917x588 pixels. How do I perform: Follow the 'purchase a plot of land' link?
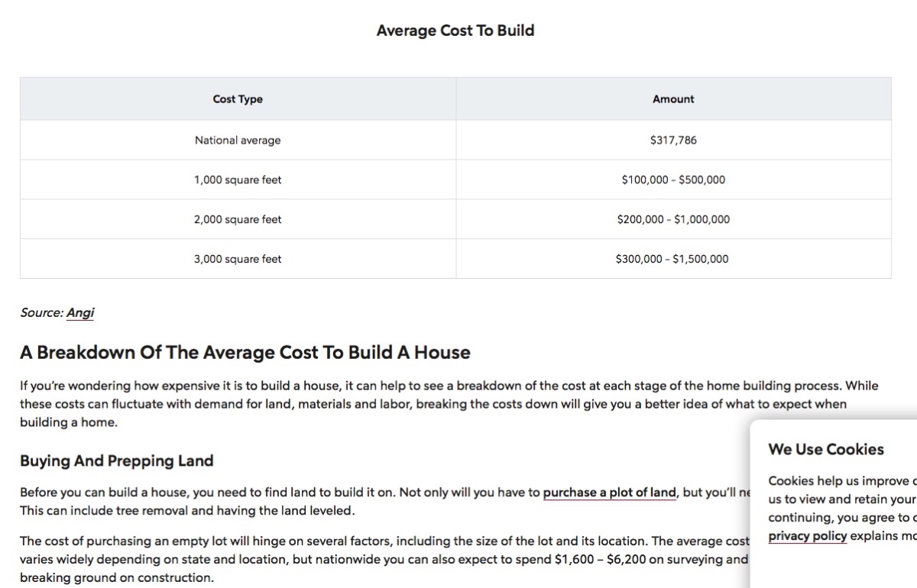pos(609,493)
